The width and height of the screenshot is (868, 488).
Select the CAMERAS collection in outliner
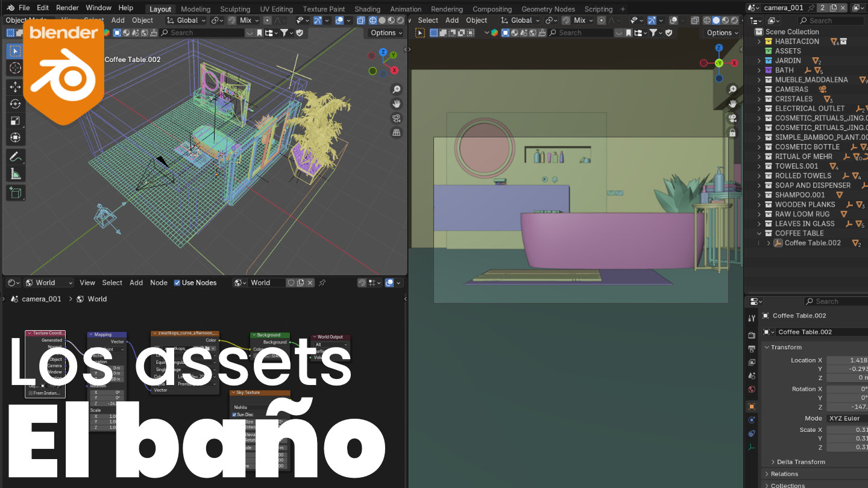tap(791, 89)
